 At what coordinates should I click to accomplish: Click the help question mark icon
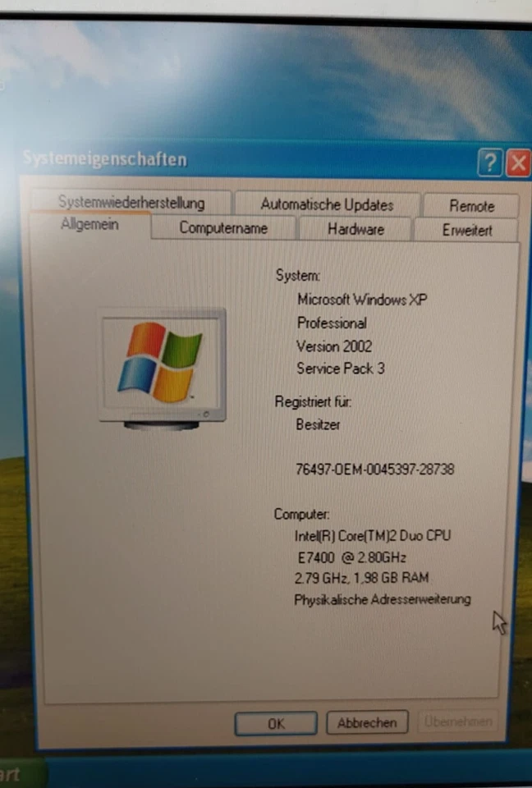[489, 163]
